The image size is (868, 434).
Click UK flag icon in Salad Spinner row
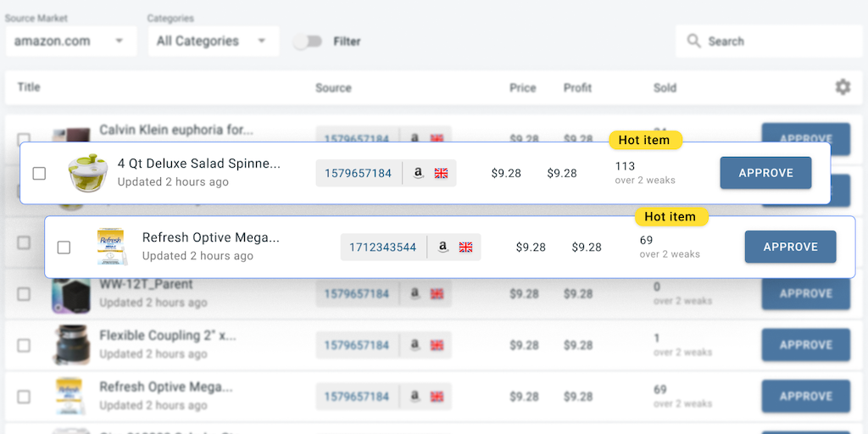pos(441,173)
